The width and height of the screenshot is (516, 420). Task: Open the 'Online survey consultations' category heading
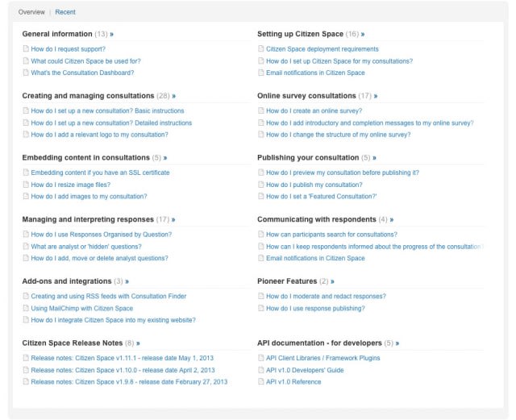coord(306,96)
